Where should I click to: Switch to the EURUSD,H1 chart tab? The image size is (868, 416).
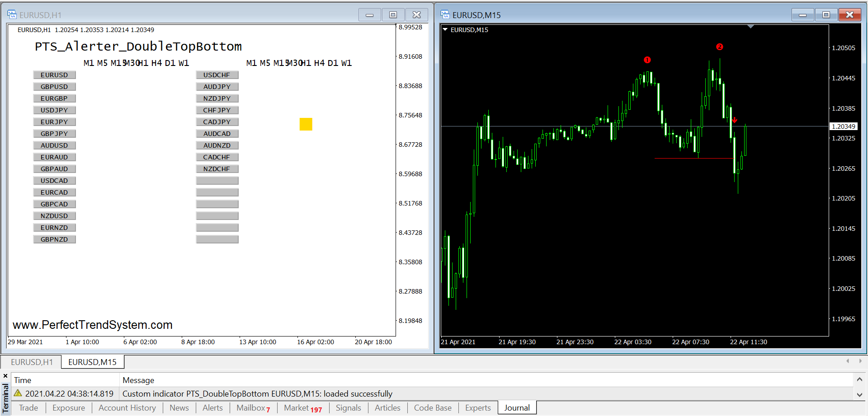coord(32,362)
